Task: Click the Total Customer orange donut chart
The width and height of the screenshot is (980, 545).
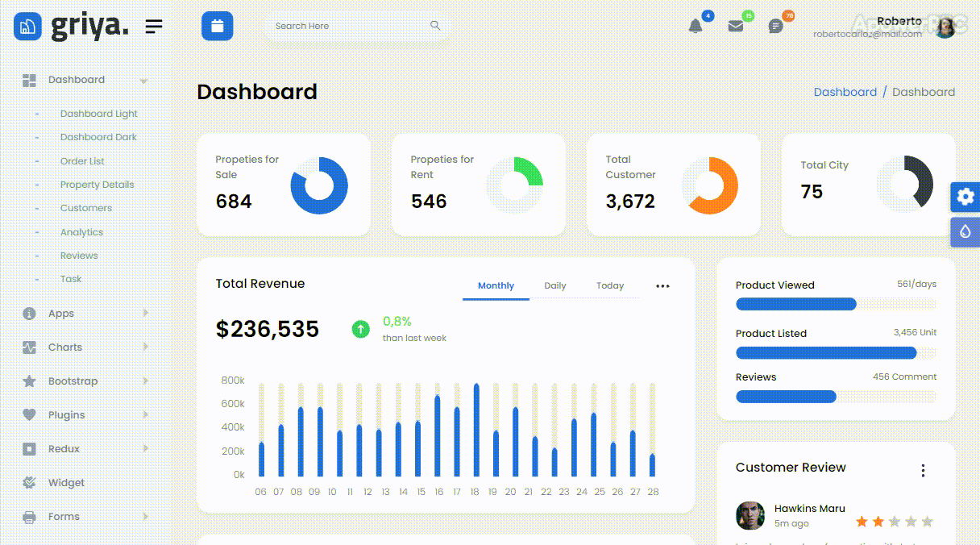Action: [709, 185]
